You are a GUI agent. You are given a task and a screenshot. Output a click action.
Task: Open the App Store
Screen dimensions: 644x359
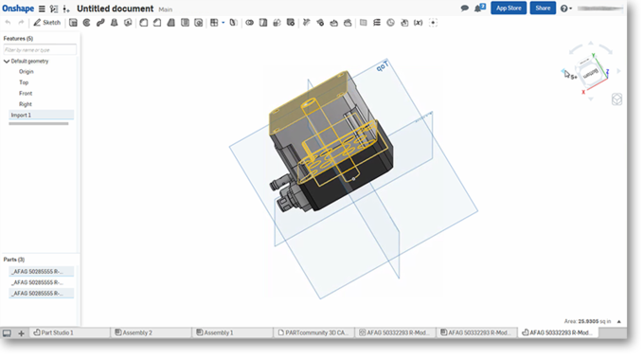click(x=509, y=9)
